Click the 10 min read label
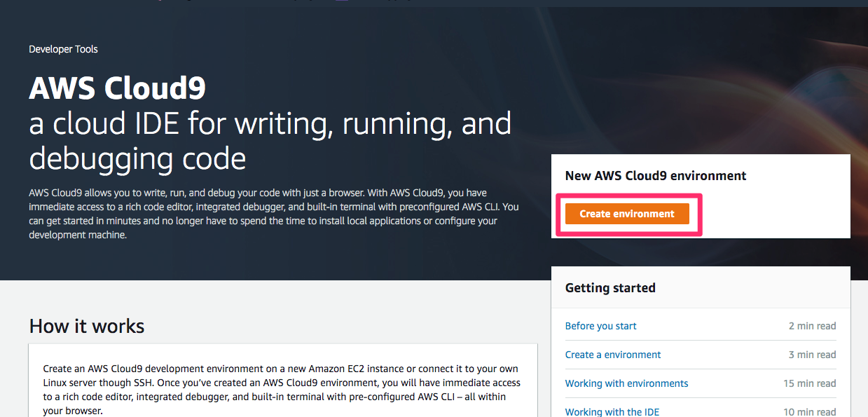 [810, 412]
